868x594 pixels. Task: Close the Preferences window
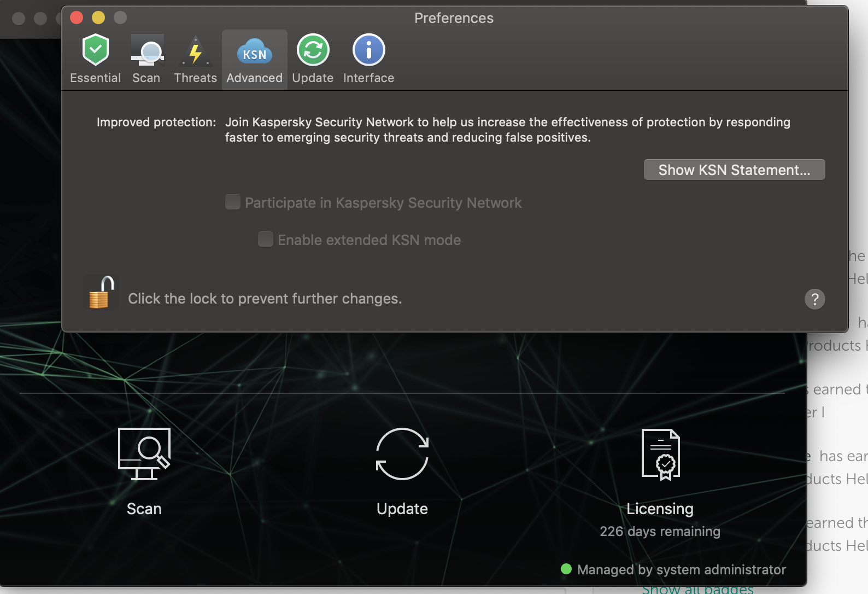click(x=77, y=18)
